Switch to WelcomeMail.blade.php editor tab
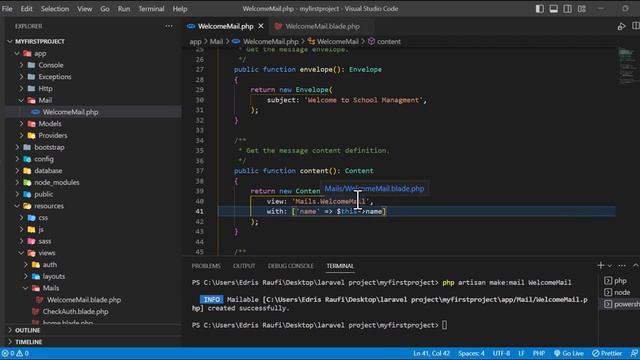 pyautogui.click(x=322, y=26)
